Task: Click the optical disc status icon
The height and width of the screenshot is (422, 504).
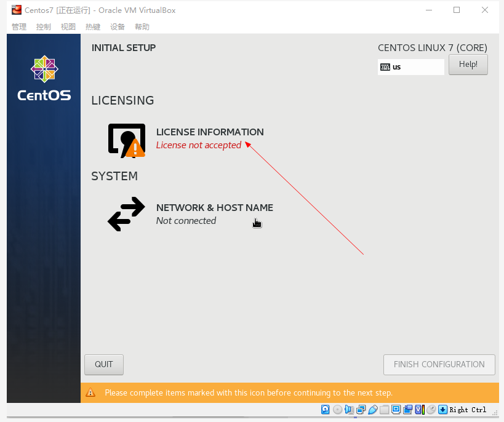Action: [337, 410]
